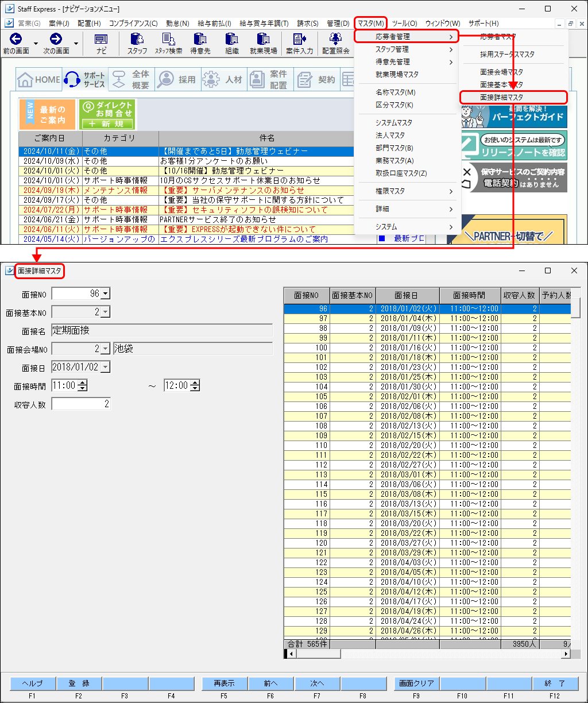Switch to the 契約 tab
The height and width of the screenshot is (703, 588).
[316, 80]
